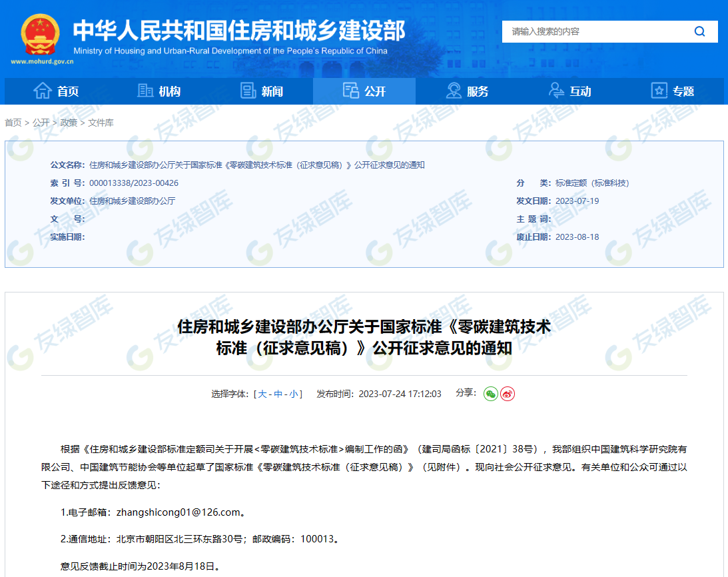Click the user chat icon beside 互动
This screenshot has height=577, width=728.
pos(556,91)
